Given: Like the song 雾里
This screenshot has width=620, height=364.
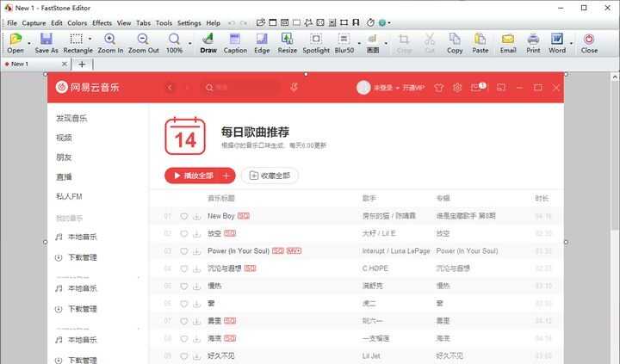Looking at the screenshot, I should [x=184, y=321].
